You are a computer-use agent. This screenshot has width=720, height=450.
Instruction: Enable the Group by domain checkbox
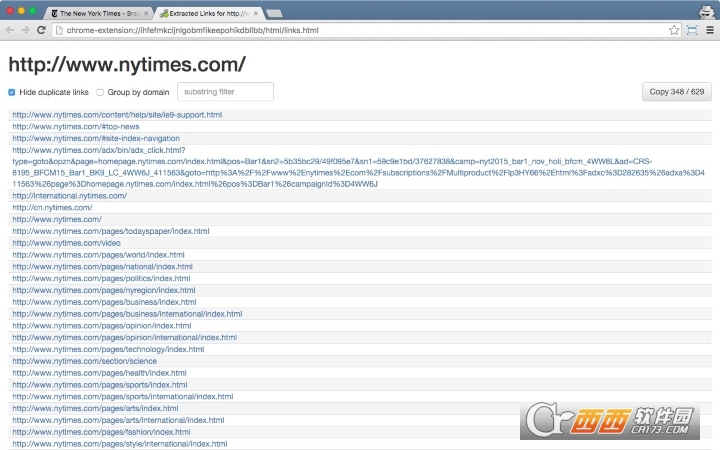coord(100,92)
